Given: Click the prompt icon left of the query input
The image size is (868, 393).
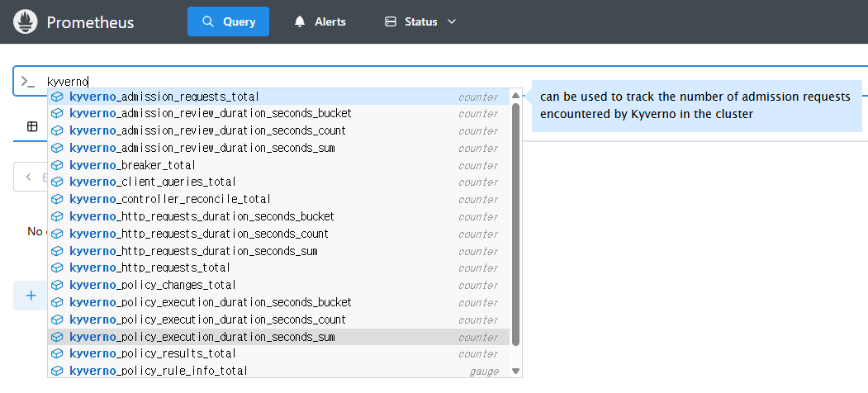Looking at the screenshot, I should (x=28, y=82).
